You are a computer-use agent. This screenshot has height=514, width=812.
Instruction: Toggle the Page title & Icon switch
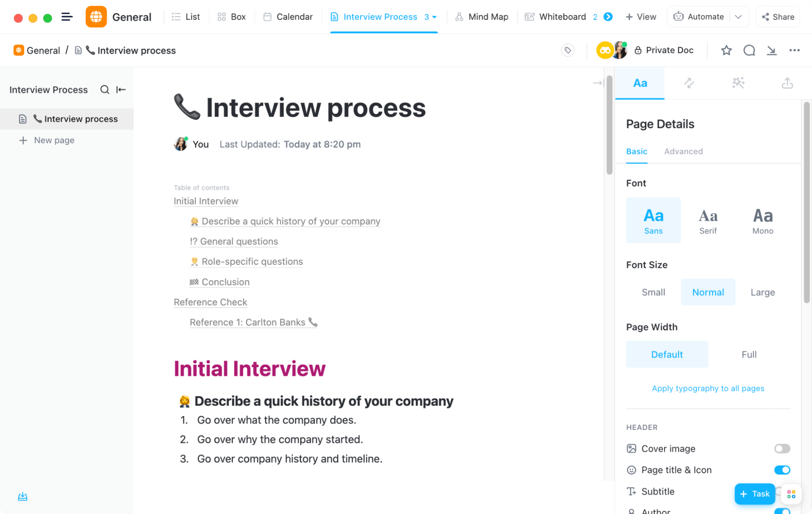click(x=782, y=470)
